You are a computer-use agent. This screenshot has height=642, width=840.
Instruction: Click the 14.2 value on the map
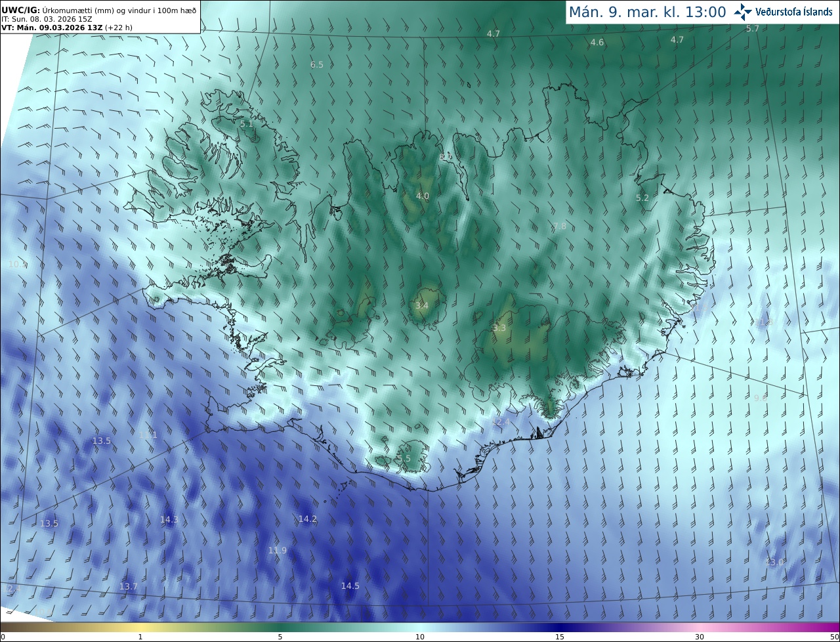pyautogui.click(x=308, y=519)
